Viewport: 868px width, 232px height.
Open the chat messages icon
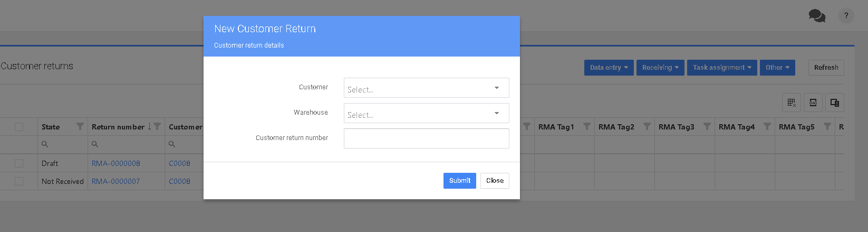(816, 16)
